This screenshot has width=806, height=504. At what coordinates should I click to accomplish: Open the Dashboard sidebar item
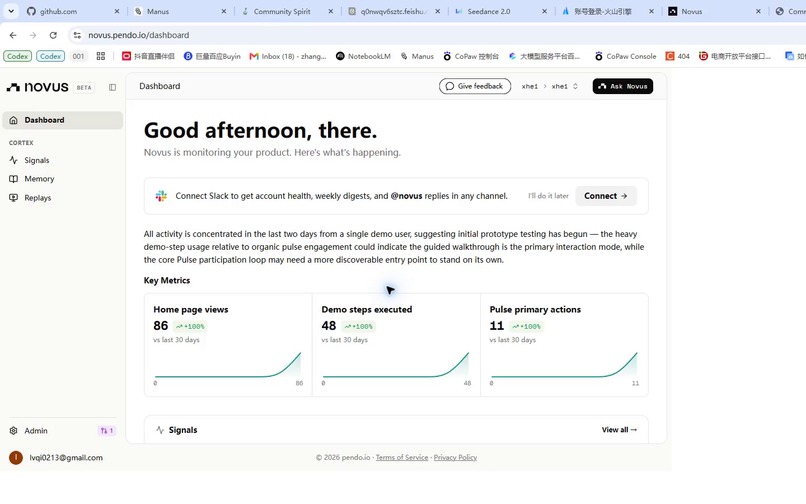pyautogui.click(x=63, y=120)
